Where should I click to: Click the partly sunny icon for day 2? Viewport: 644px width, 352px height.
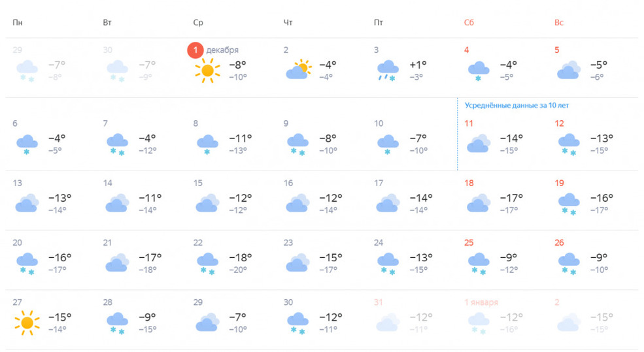[299, 69]
